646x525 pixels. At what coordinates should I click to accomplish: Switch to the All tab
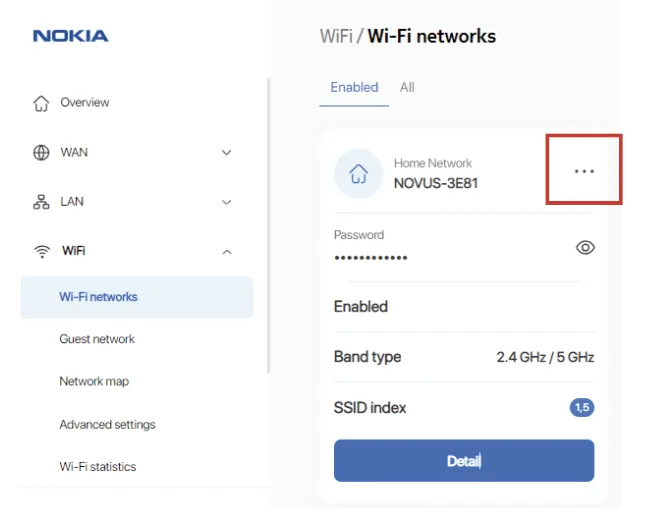(x=407, y=88)
